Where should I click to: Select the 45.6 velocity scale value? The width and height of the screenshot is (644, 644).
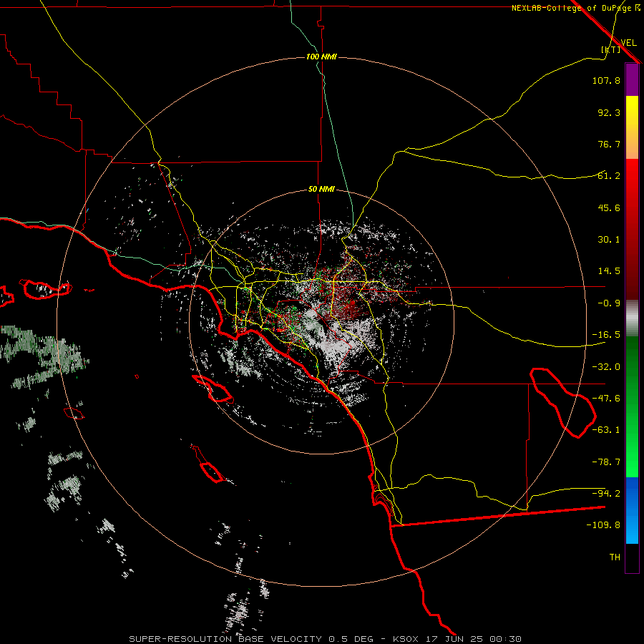[609, 208]
